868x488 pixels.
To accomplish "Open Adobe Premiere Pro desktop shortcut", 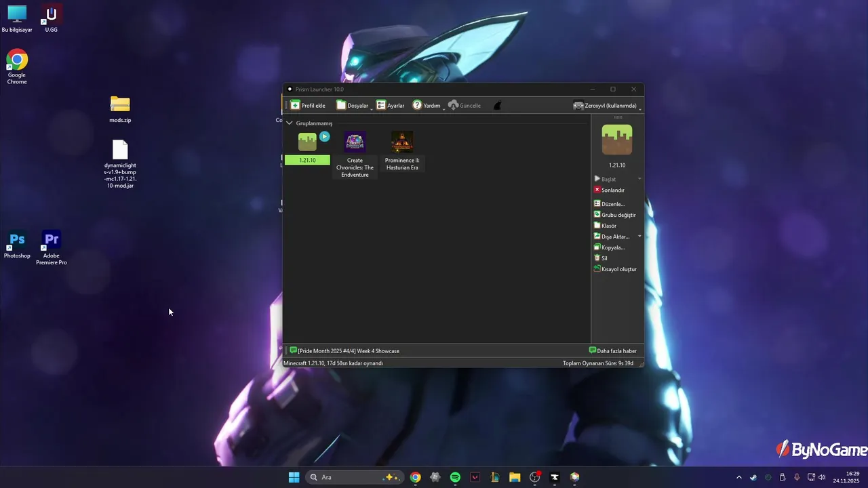I will pyautogui.click(x=52, y=248).
